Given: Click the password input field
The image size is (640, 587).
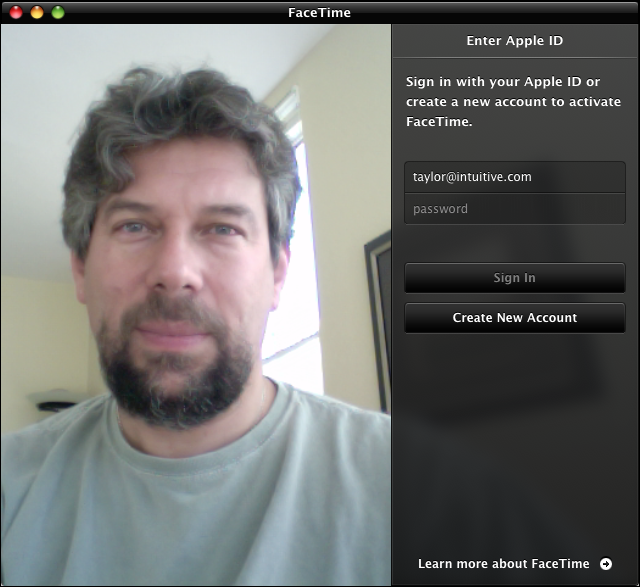Looking at the screenshot, I should (515, 209).
